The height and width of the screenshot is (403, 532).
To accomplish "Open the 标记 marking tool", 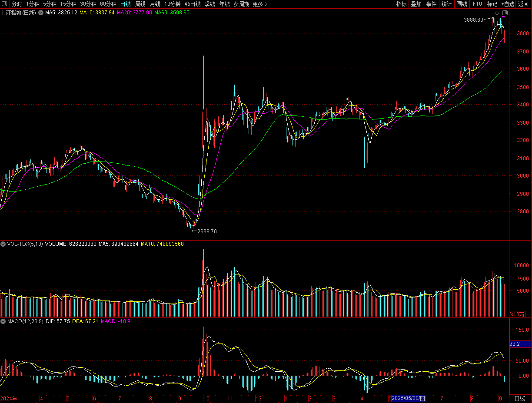I will (x=492, y=4).
